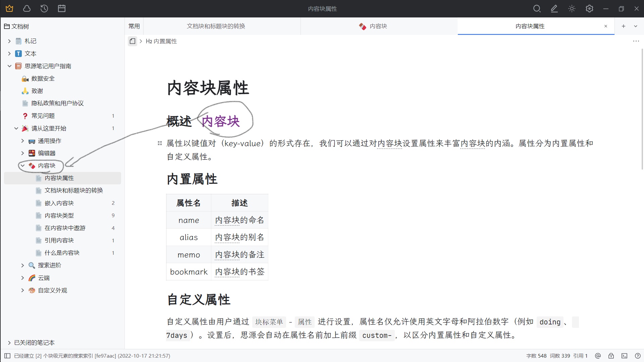Click the global search magnifier icon
The width and height of the screenshot is (644, 362).
(537, 9)
